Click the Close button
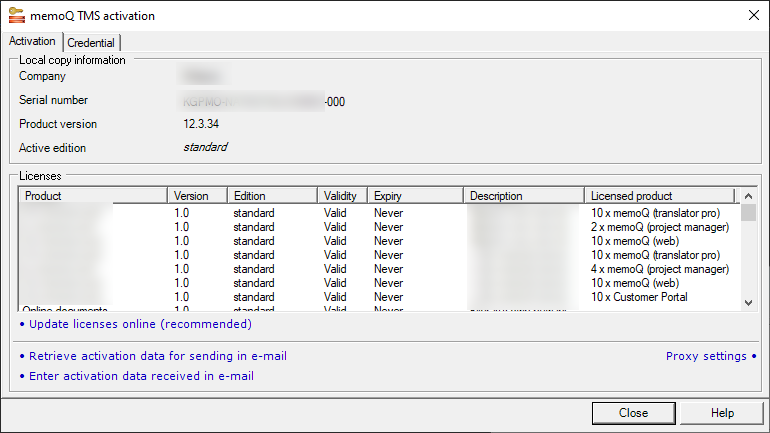Image resolution: width=770 pixels, height=433 pixels. [633, 413]
